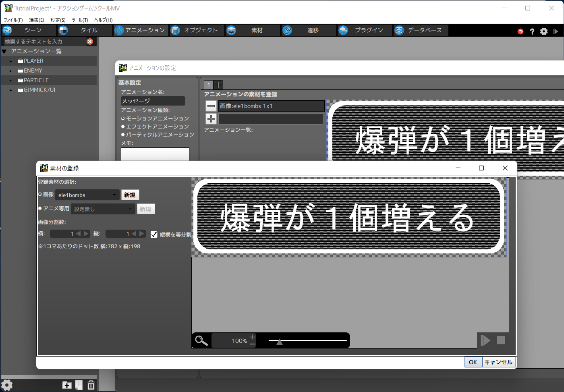Select the PLAYER folder row
Screen dimensions: 564x392
pyautogui.click(x=48, y=61)
